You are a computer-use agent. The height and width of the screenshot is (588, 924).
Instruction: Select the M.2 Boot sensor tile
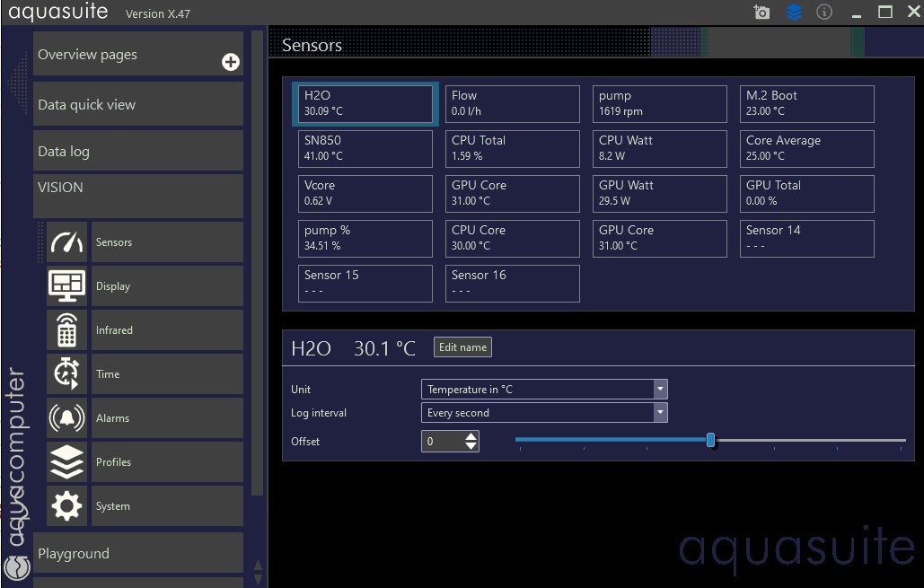806,104
